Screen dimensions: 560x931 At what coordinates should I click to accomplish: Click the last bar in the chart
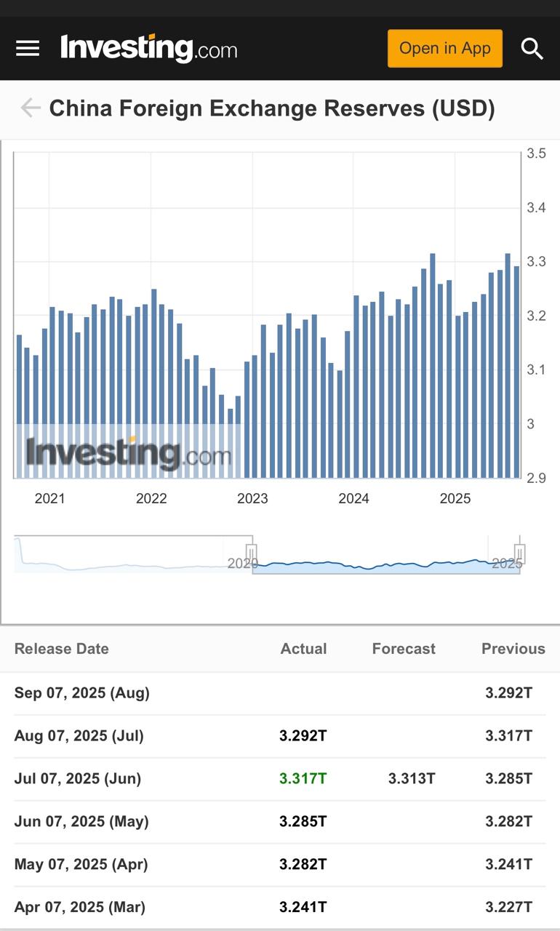pyautogui.click(x=517, y=372)
